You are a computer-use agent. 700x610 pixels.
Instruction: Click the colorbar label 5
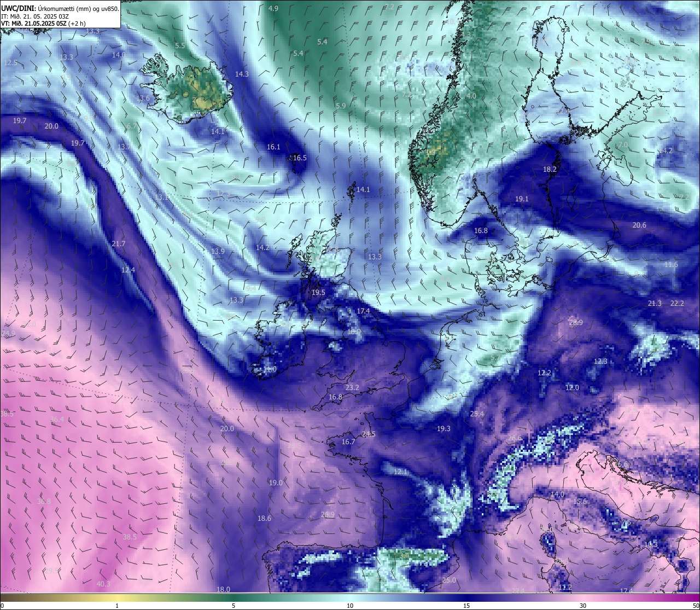234,606
